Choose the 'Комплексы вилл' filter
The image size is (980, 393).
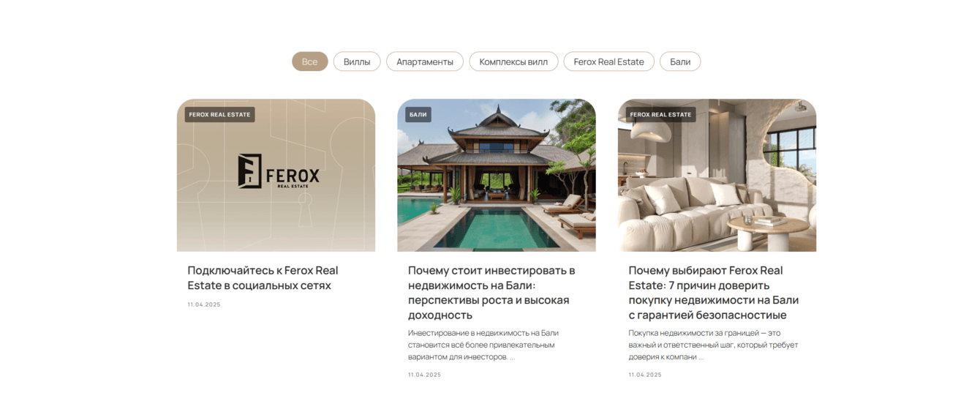(x=513, y=61)
